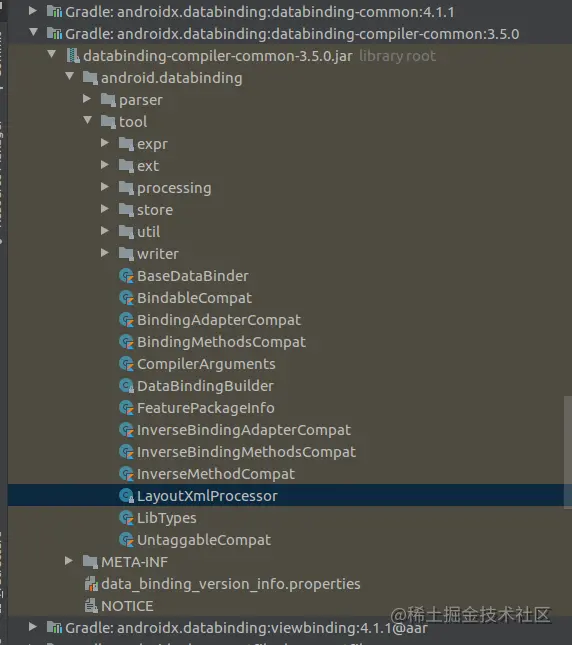Click the InverseMethodCompat class icon

point(126,474)
